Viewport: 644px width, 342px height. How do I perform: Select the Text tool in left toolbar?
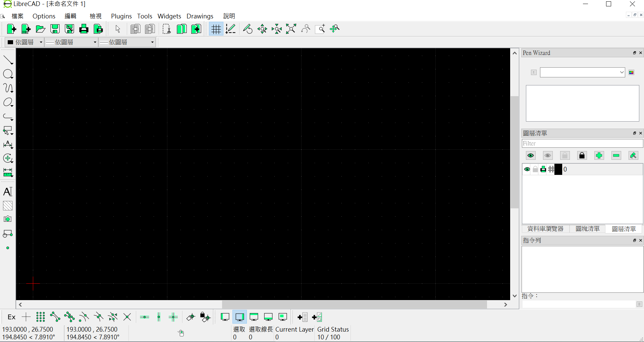click(8, 192)
